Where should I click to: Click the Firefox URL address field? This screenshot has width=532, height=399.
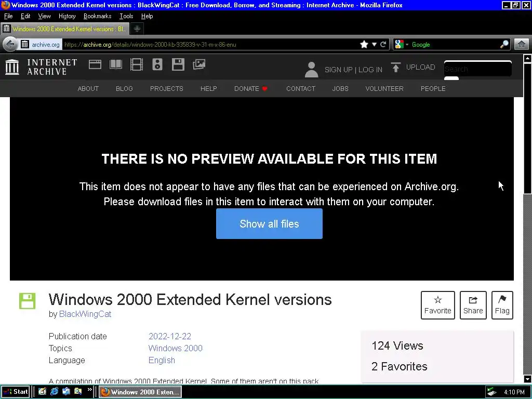point(210,45)
